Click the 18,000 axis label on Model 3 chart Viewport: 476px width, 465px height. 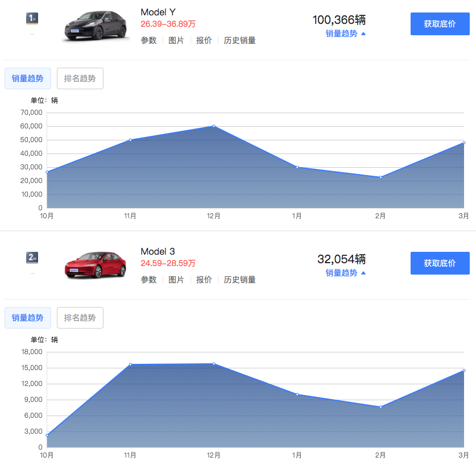32,352
